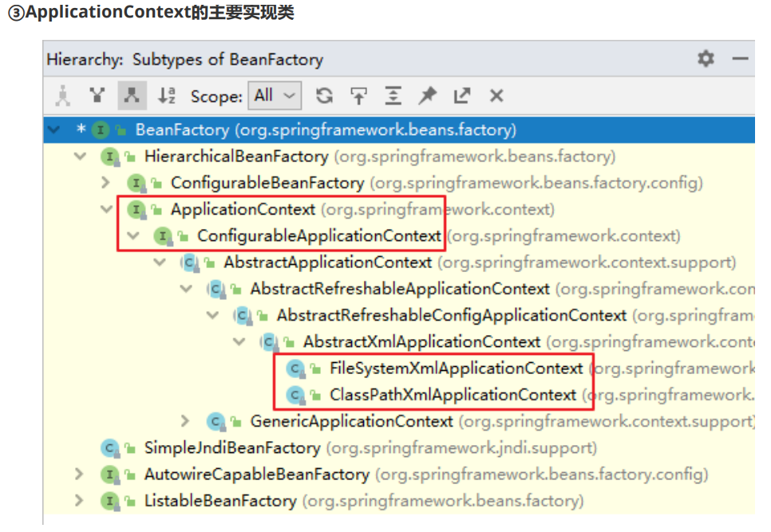Viewport: 771px width, 532px height.
Task: Click the 'Hierarchy: Subtypes of BeanFactory' title
Action: pyautogui.click(x=185, y=60)
